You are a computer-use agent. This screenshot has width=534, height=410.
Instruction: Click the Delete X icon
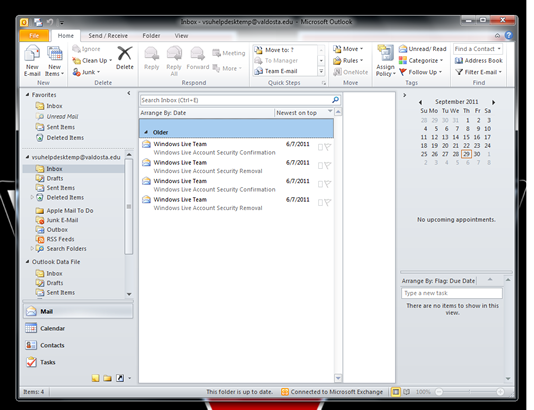click(x=125, y=53)
